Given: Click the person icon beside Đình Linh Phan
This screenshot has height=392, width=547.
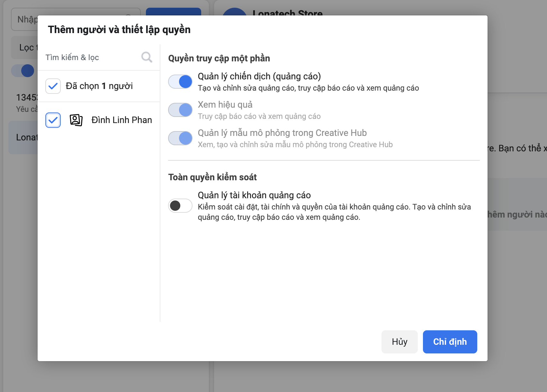Looking at the screenshot, I should pos(76,120).
